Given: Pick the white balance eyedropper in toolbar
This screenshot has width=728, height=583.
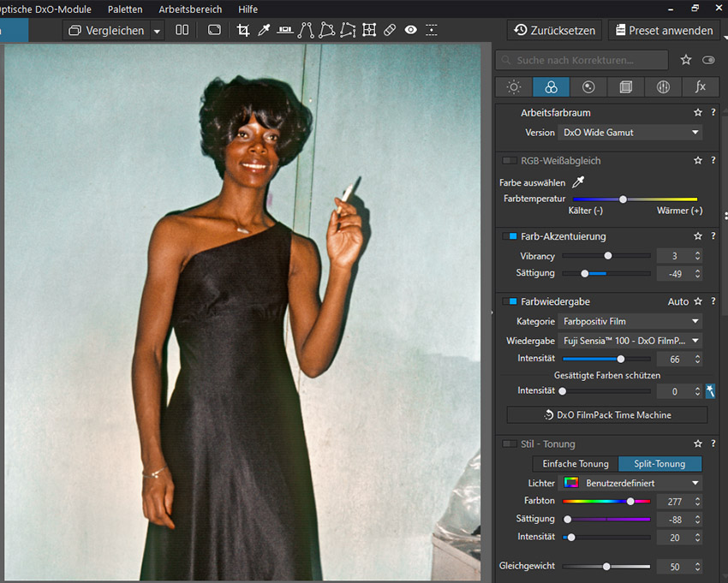Looking at the screenshot, I should coord(264,30).
